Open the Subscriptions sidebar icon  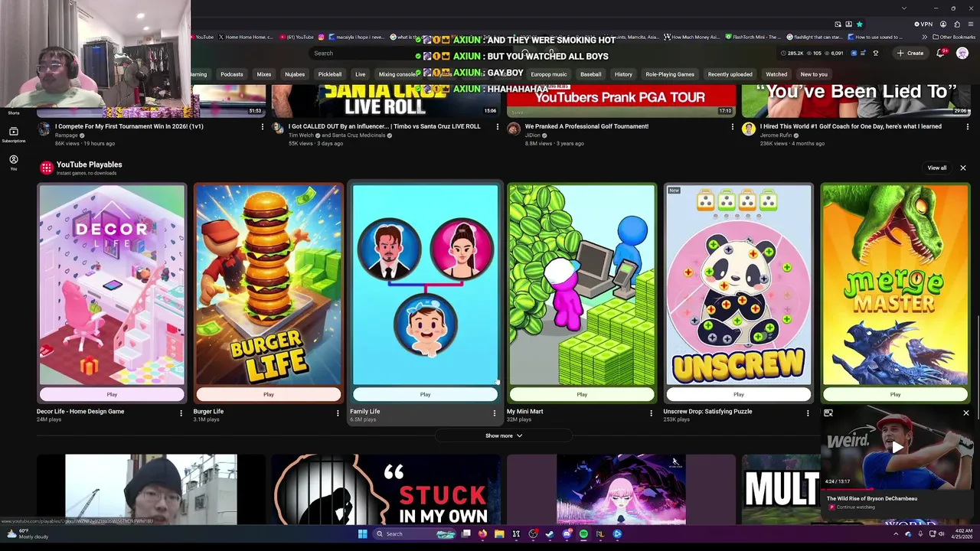tap(13, 133)
